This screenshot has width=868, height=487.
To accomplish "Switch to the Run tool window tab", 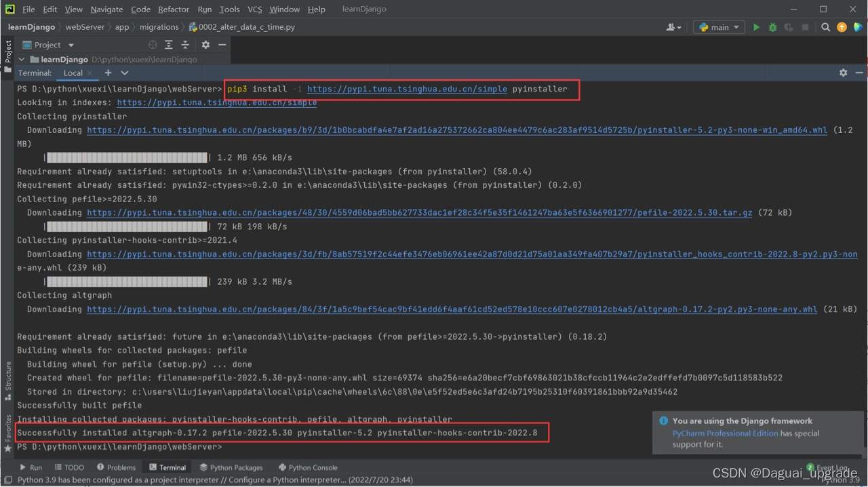I will point(31,467).
